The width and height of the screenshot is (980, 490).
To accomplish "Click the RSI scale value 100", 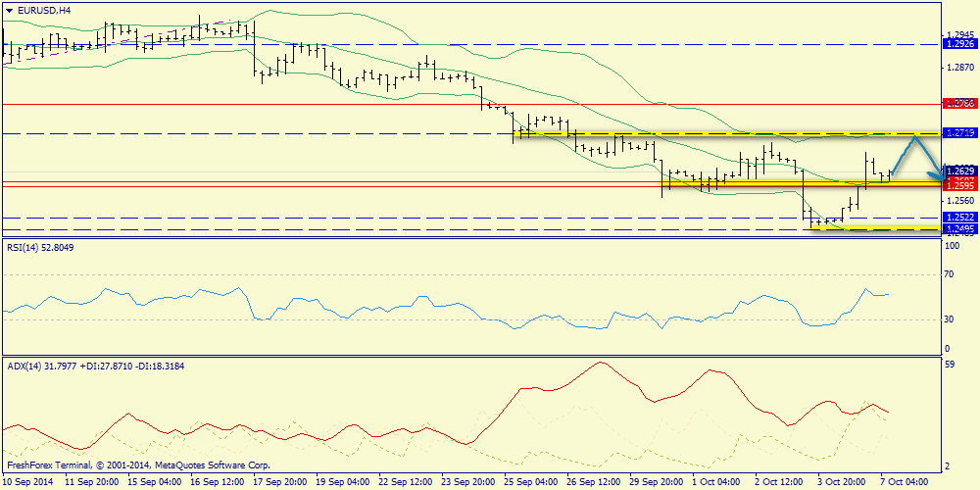I will 954,248.
